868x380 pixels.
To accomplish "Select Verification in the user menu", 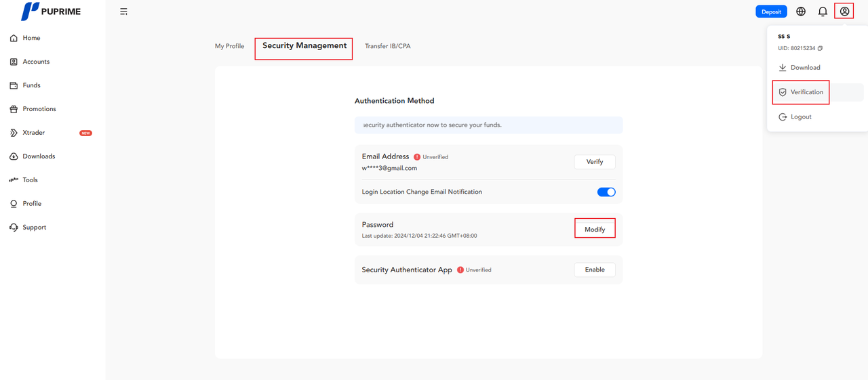I will pyautogui.click(x=806, y=92).
